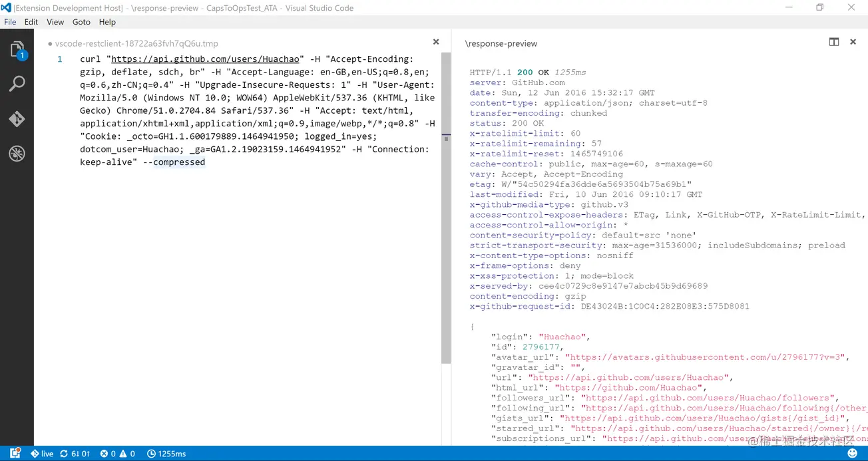Open the Git source control view
The height and width of the screenshot is (461, 868).
click(x=17, y=119)
